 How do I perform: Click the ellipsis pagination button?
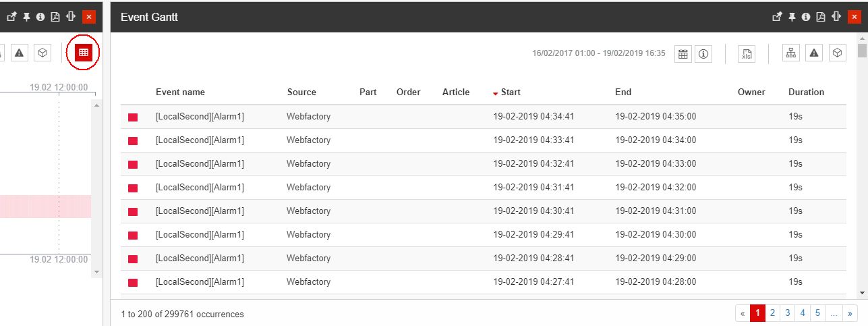tap(834, 313)
